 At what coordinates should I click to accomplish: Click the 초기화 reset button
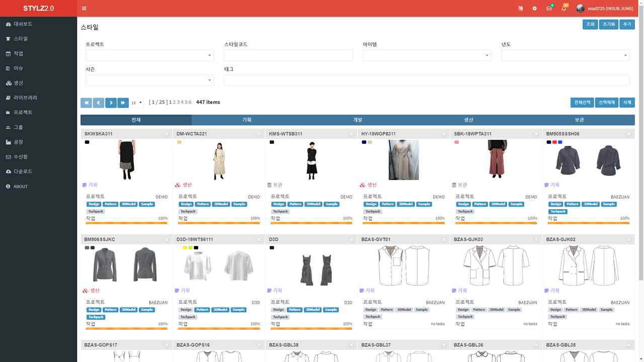click(x=608, y=24)
